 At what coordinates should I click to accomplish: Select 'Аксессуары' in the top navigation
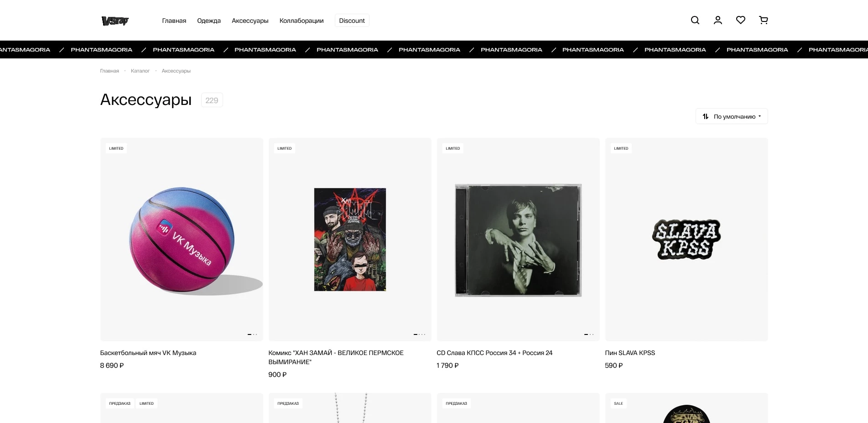pos(250,21)
